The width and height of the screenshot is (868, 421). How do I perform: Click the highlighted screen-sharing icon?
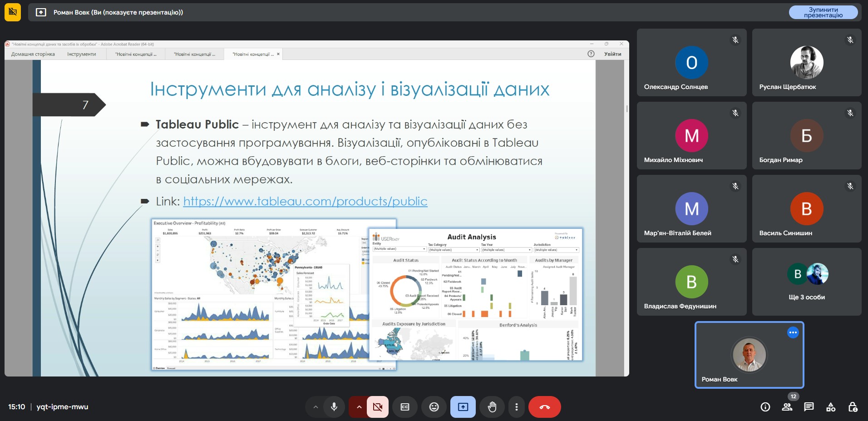462,407
